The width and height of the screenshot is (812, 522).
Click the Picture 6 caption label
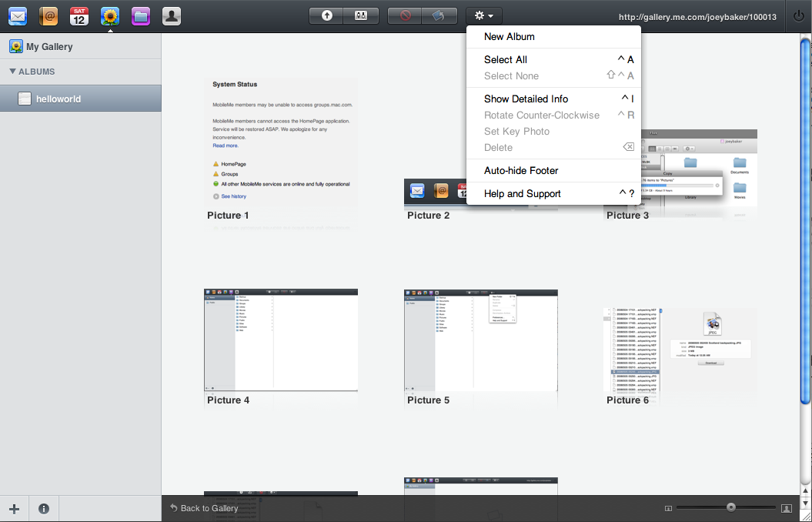click(x=627, y=400)
